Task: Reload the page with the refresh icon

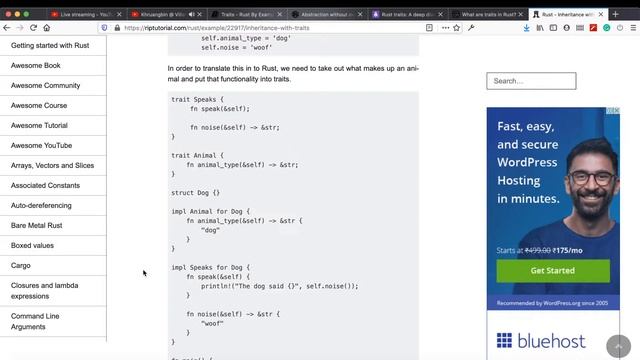Action: point(33,28)
